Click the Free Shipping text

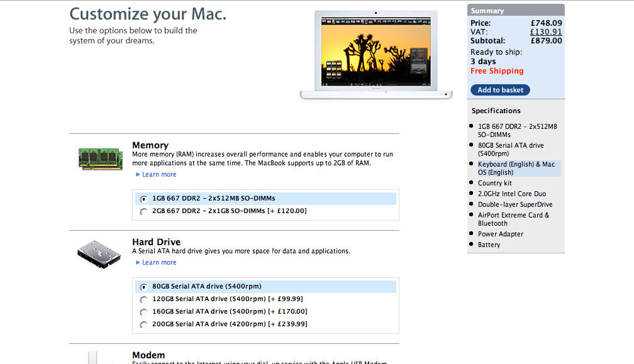[x=497, y=70]
